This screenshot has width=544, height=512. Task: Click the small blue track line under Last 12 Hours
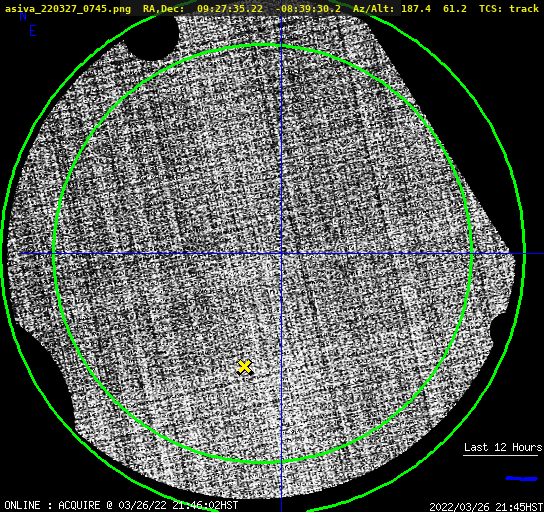coord(521,478)
